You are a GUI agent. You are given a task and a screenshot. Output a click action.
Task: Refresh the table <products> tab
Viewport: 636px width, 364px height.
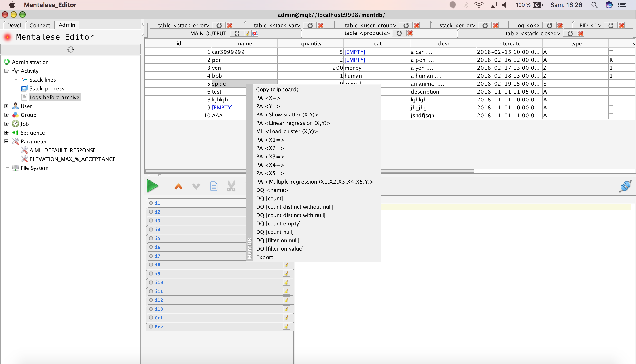399,33
